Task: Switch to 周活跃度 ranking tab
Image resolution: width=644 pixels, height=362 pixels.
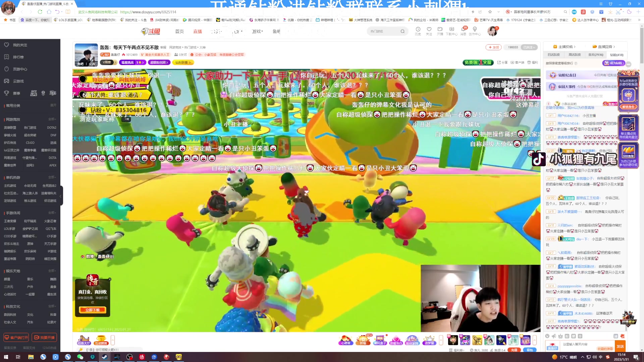Action: coord(575,55)
